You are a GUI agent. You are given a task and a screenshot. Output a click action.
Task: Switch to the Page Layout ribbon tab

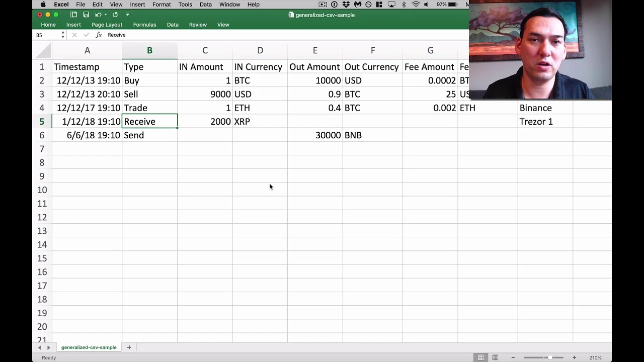click(107, 24)
